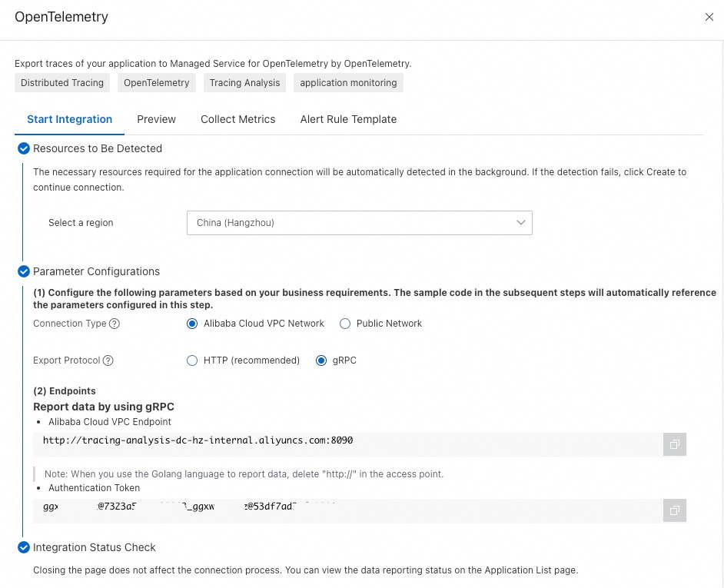
Task: Close the OpenTelemetry panel
Action: (x=709, y=17)
